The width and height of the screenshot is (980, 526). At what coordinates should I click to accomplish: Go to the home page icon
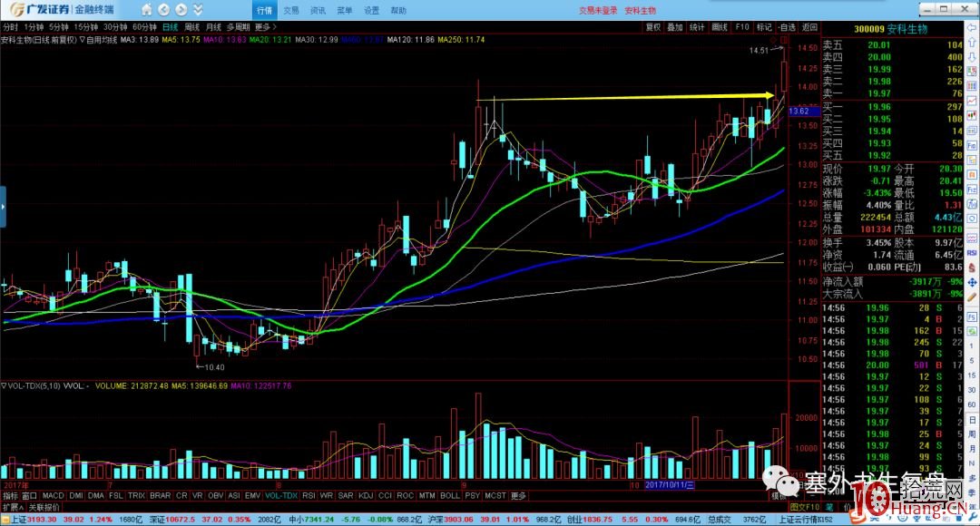(146, 9)
